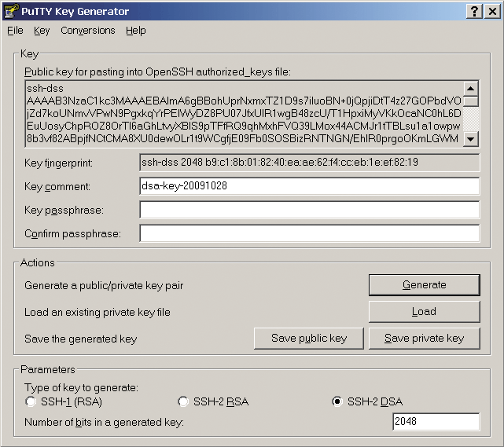The image size is (504, 447).
Task: Click in the Key comment field
Action: click(x=309, y=187)
